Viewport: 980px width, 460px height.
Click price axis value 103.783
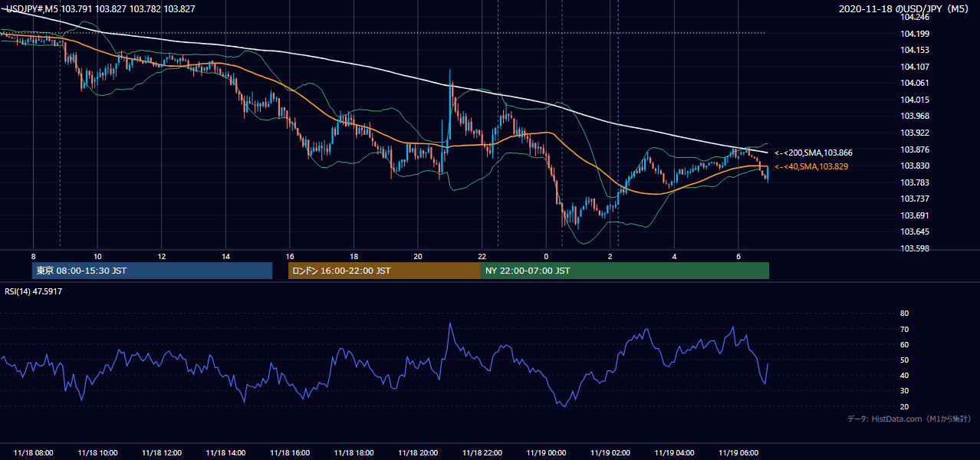[x=915, y=182]
